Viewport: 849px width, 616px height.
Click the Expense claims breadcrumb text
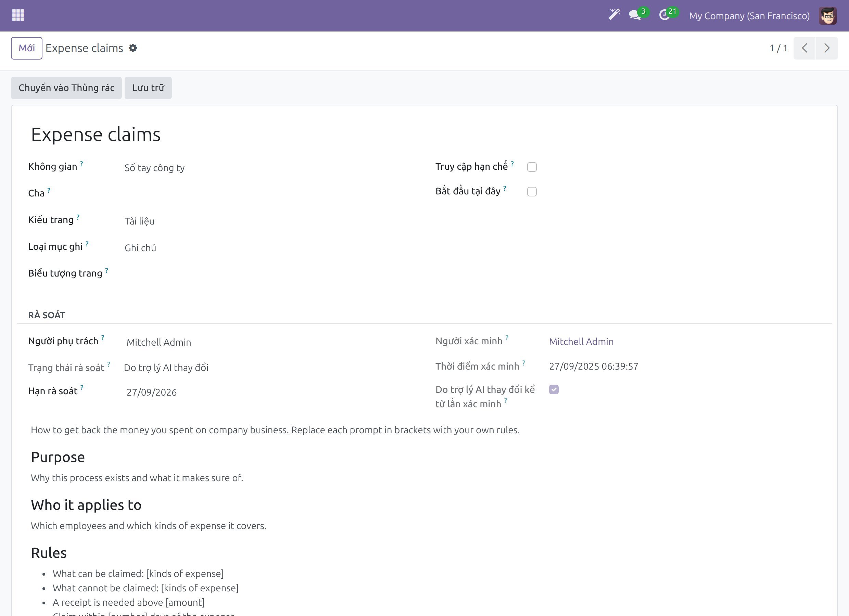click(x=84, y=48)
